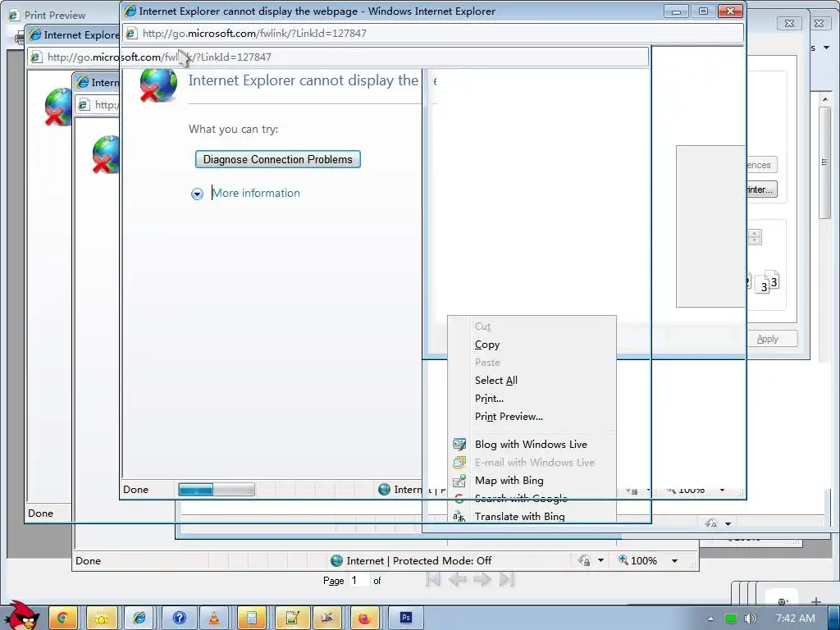Viewport: 840px width, 630px height.
Task: Click scroll-up arrow of right scrollbar
Action: click(824, 99)
